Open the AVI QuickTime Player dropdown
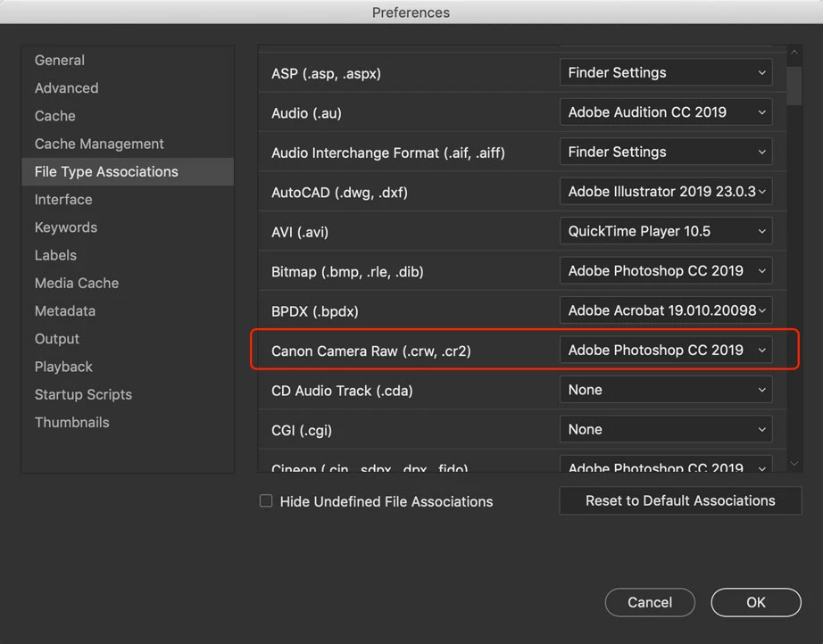 (666, 231)
